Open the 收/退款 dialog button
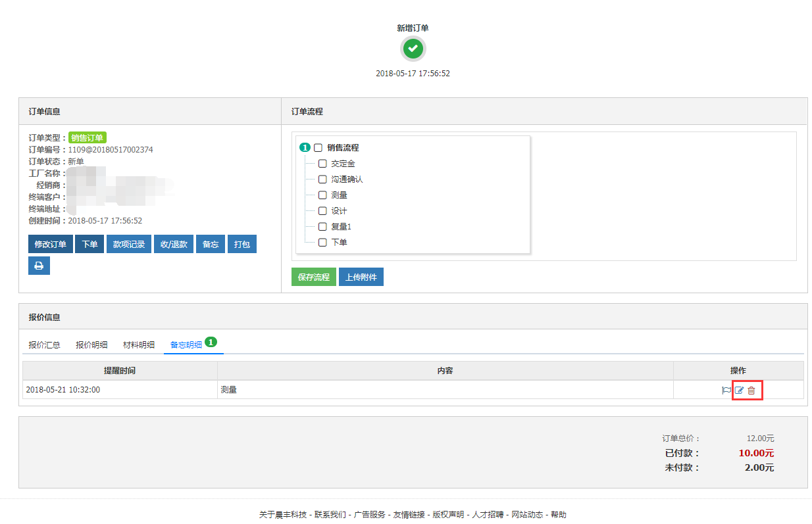The height and width of the screenshot is (524, 812). coord(174,245)
